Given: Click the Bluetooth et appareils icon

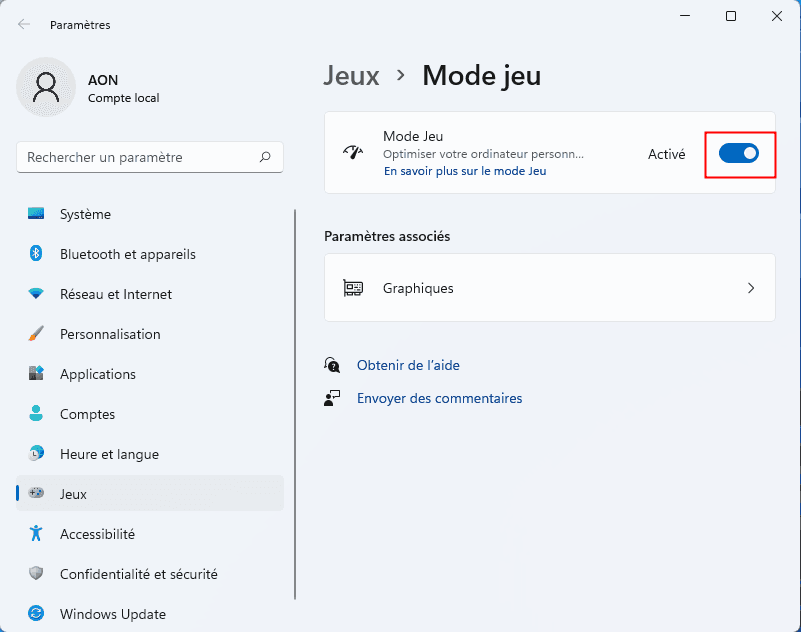Looking at the screenshot, I should (x=37, y=254).
